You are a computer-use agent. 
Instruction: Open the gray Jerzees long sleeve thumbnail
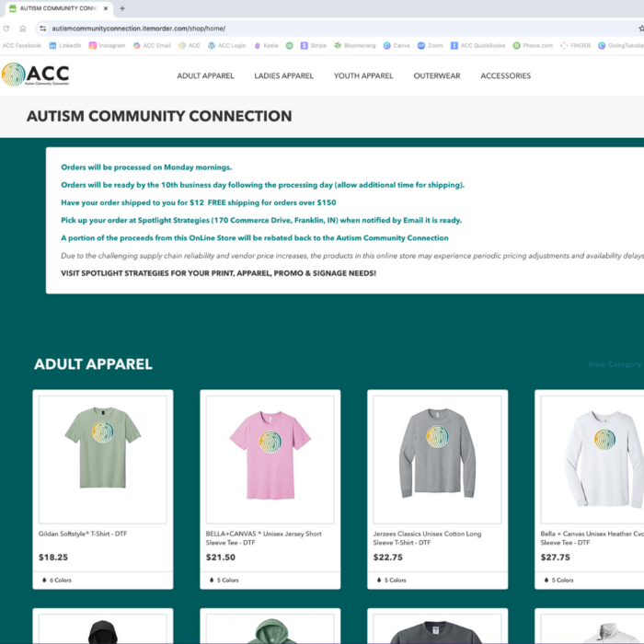pyautogui.click(x=437, y=460)
